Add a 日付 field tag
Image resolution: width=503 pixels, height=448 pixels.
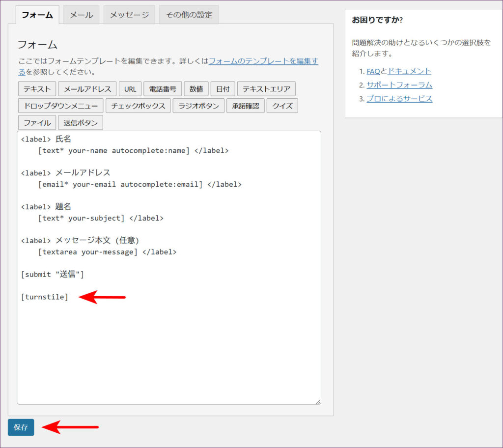point(223,89)
